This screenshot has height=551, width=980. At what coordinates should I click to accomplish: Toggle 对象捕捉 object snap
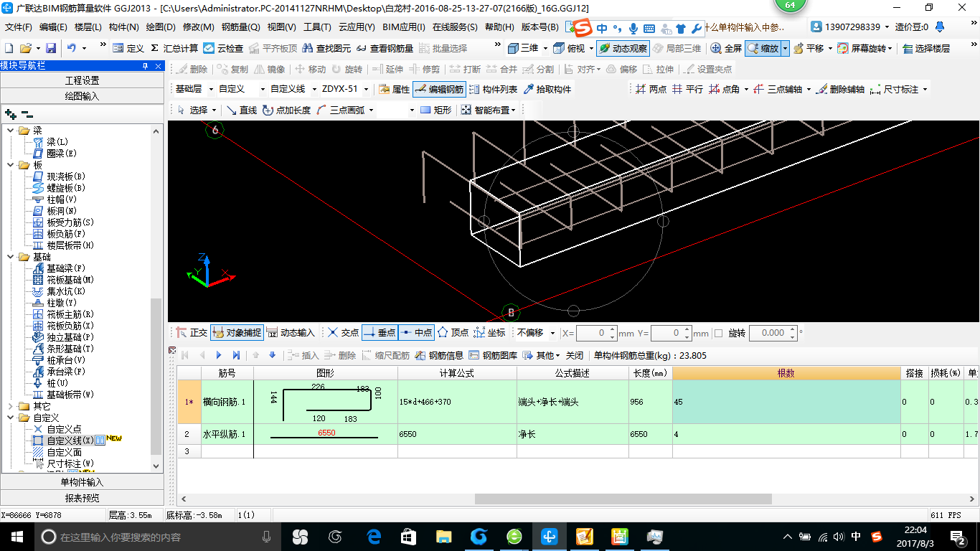(x=237, y=333)
